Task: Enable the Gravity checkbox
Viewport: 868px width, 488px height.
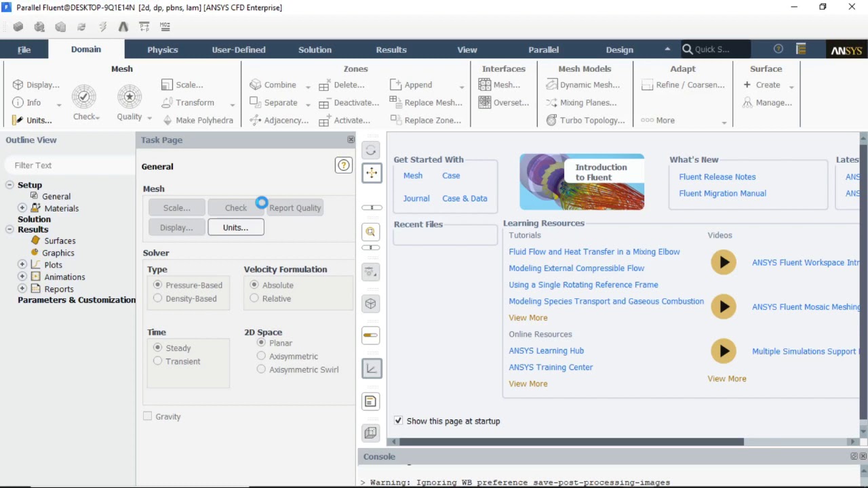Action: (x=147, y=416)
